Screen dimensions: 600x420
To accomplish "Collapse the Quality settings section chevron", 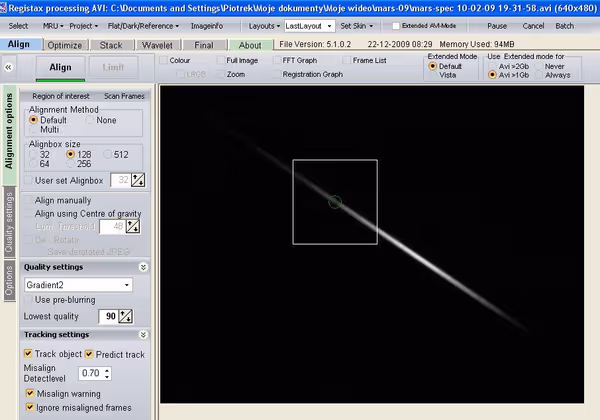I will (143, 268).
